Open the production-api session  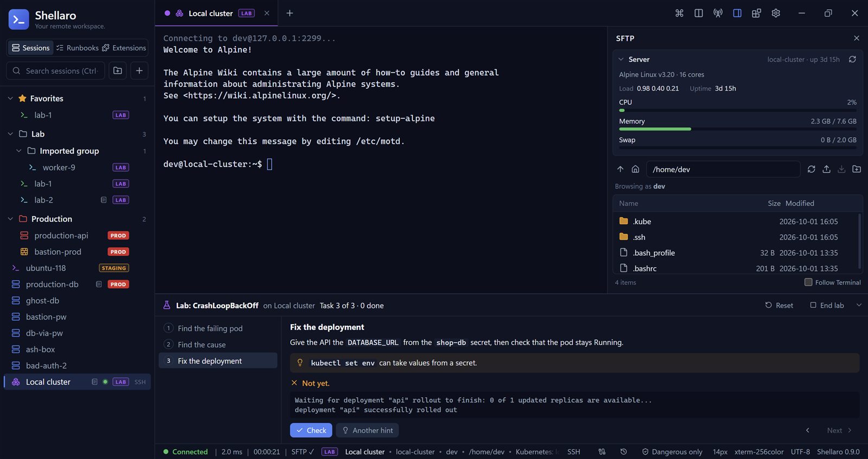pyautogui.click(x=77, y=235)
